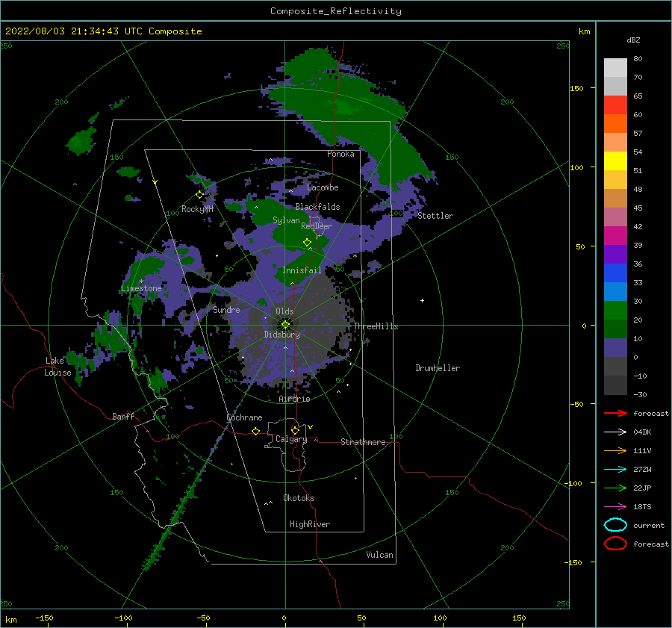This screenshot has width=672, height=628.
Task: Click the Sundre city label
Action: pyautogui.click(x=227, y=309)
